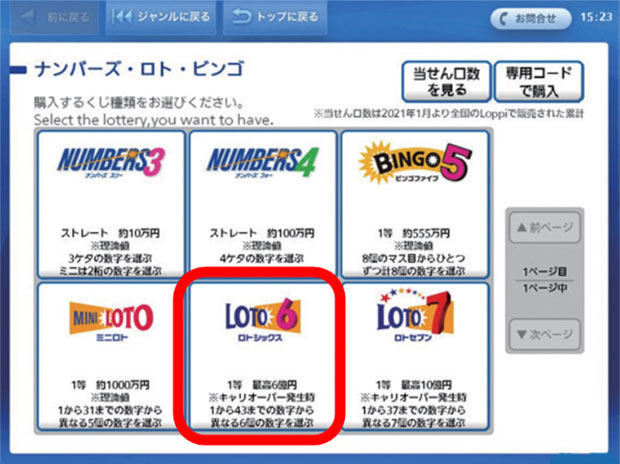The width and height of the screenshot is (620, 464).
Task: Select the NUMBERS3 lottery logo
Action: click(111, 162)
